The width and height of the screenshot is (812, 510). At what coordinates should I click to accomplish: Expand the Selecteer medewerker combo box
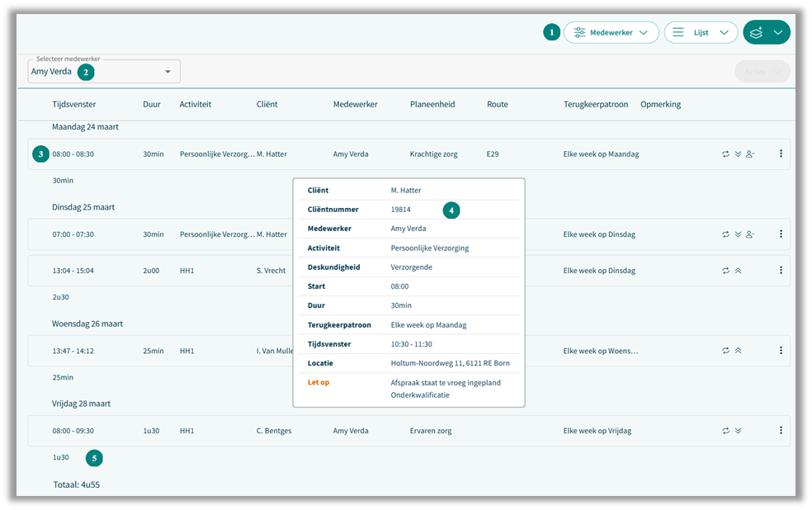168,72
